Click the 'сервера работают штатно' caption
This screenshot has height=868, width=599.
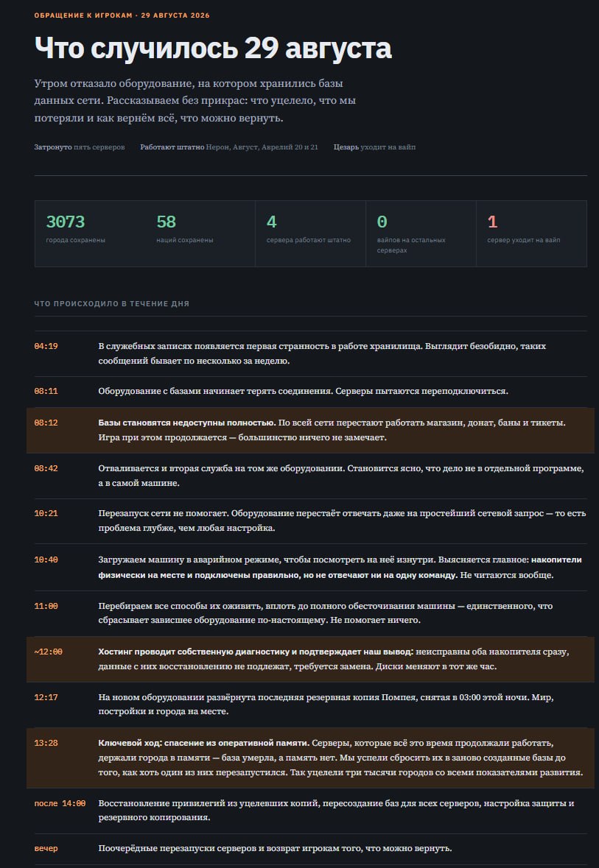[x=309, y=240]
